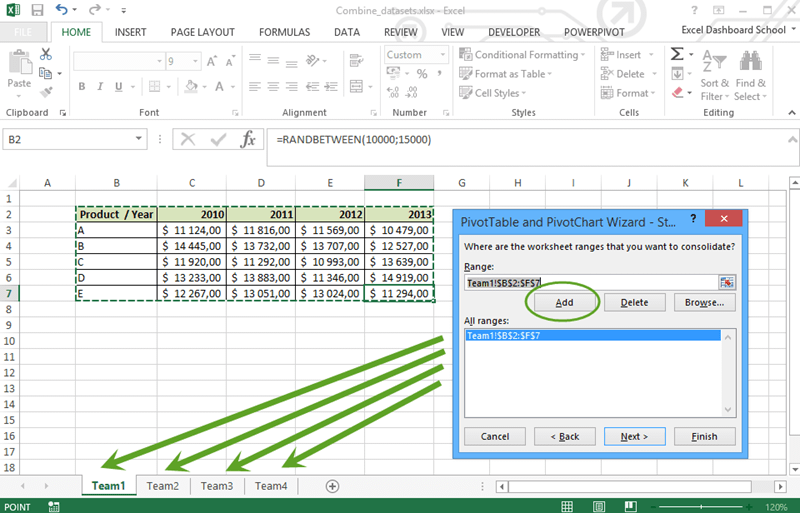
Task: Click the Save icon in quick access toolbar
Action: pos(37,10)
